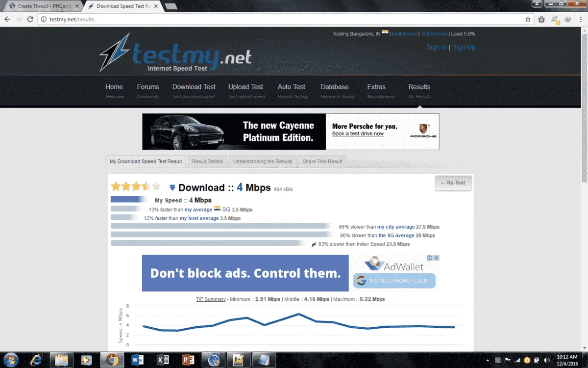Click the my host average link
Viewport: 588px width, 368px height.
click(199, 218)
